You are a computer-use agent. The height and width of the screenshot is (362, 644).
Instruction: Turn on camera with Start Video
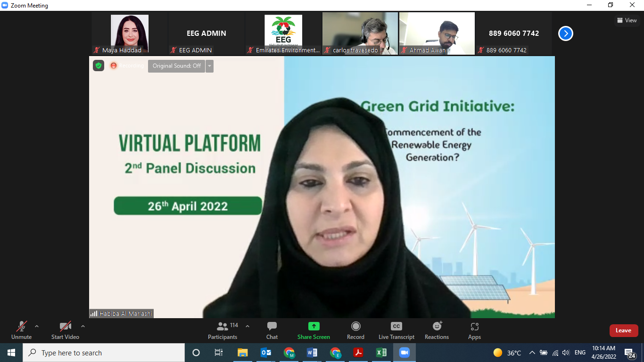(65, 330)
